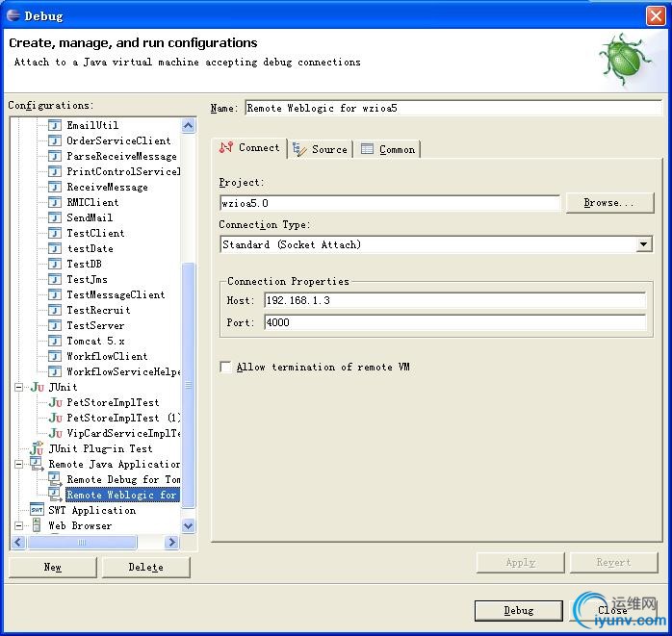Click the Delete configuration button
Viewport: 672px width, 636px height.
(x=145, y=567)
